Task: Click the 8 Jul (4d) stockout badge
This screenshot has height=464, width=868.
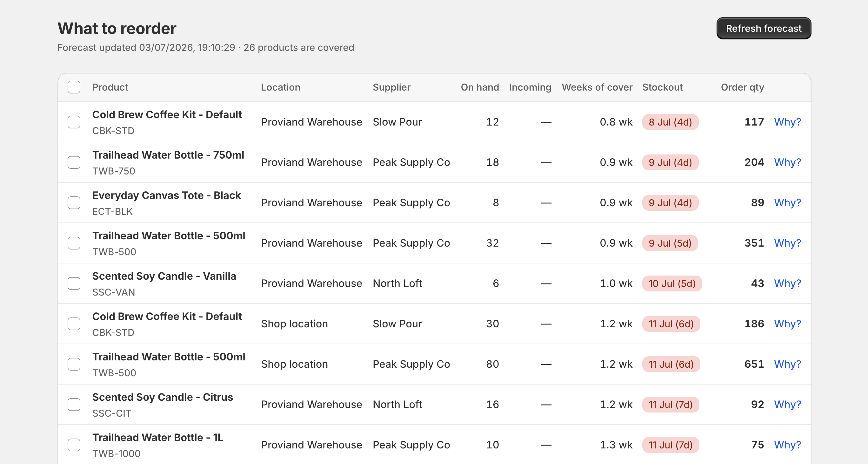Action: click(x=670, y=122)
